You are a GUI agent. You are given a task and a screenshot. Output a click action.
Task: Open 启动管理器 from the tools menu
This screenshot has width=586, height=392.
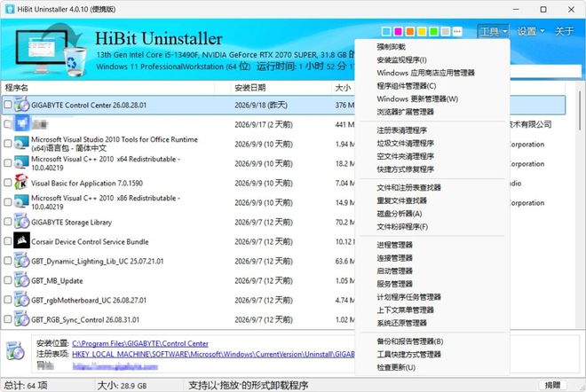click(432, 271)
